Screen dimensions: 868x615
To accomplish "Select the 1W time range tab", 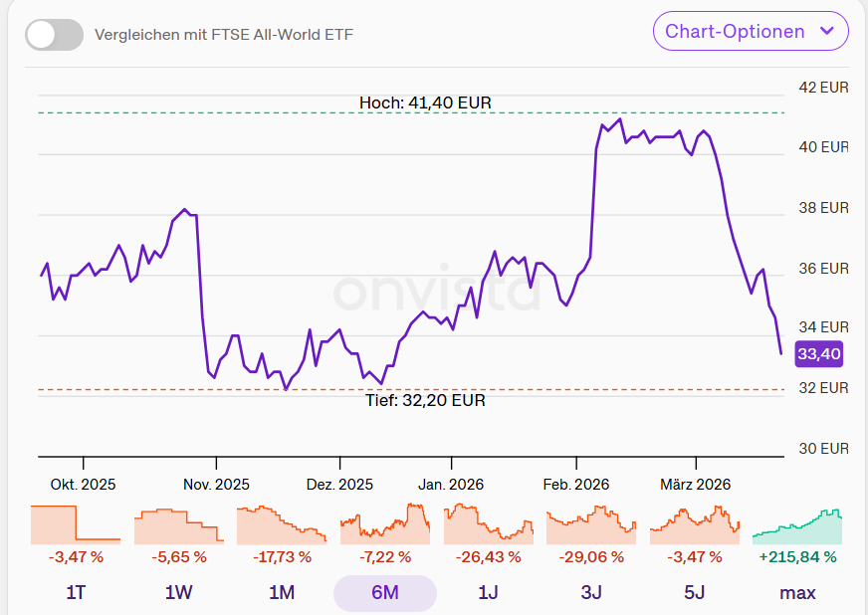I will [x=178, y=593].
